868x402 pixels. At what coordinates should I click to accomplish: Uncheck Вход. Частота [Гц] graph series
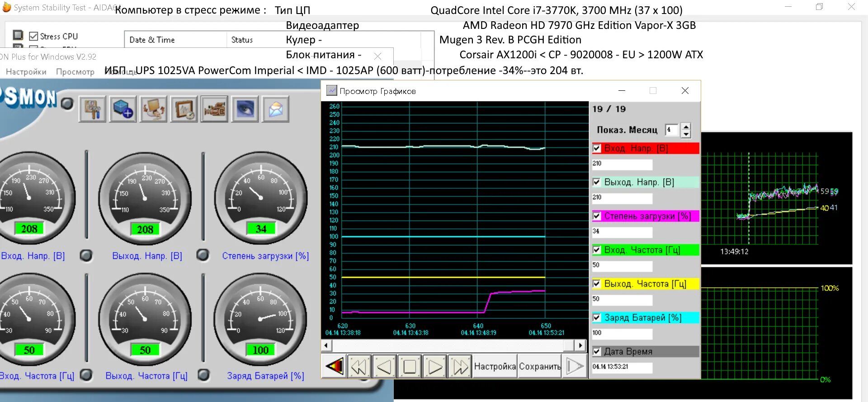(597, 250)
